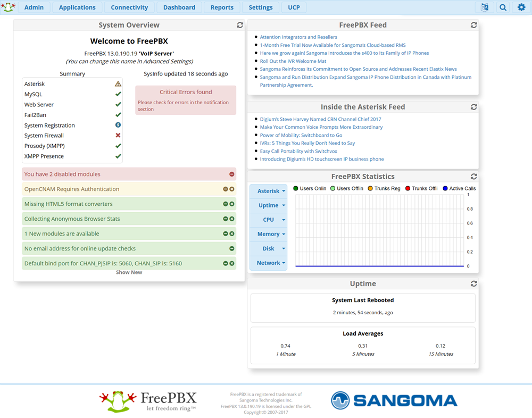Click the FreePBX footer logo
532x418 pixels.
coord(148,402)
